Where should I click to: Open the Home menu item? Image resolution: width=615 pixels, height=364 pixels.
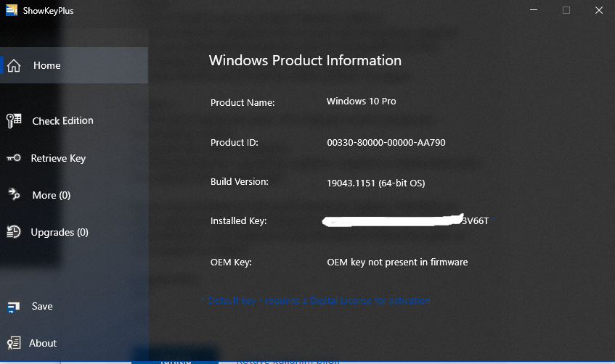74,65
